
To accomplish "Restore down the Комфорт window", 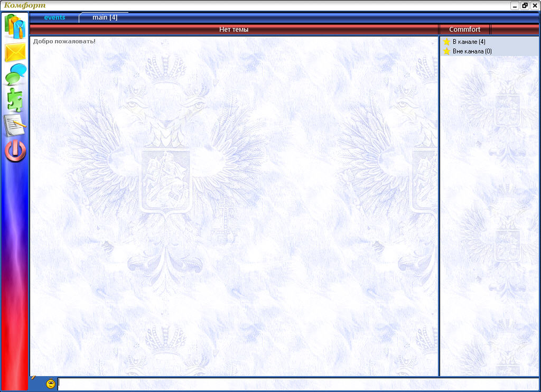I will (525, 5).
